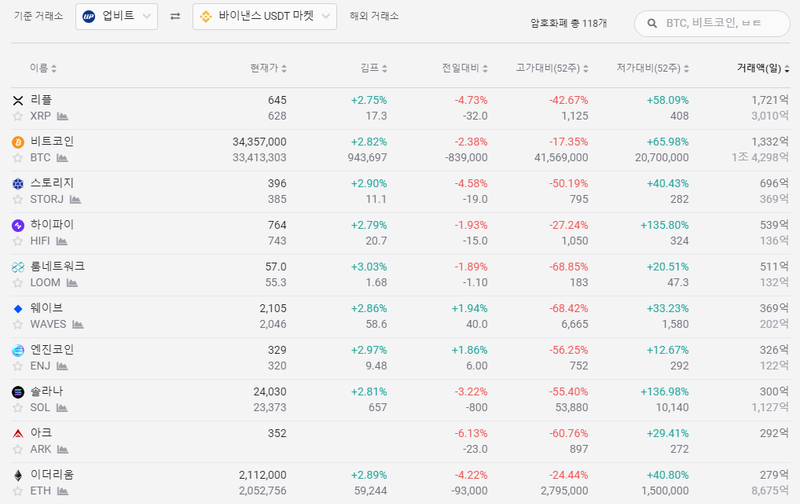Click the 암호화폐 총 118개 count text
800x504 pixels.
click(568, 23)
